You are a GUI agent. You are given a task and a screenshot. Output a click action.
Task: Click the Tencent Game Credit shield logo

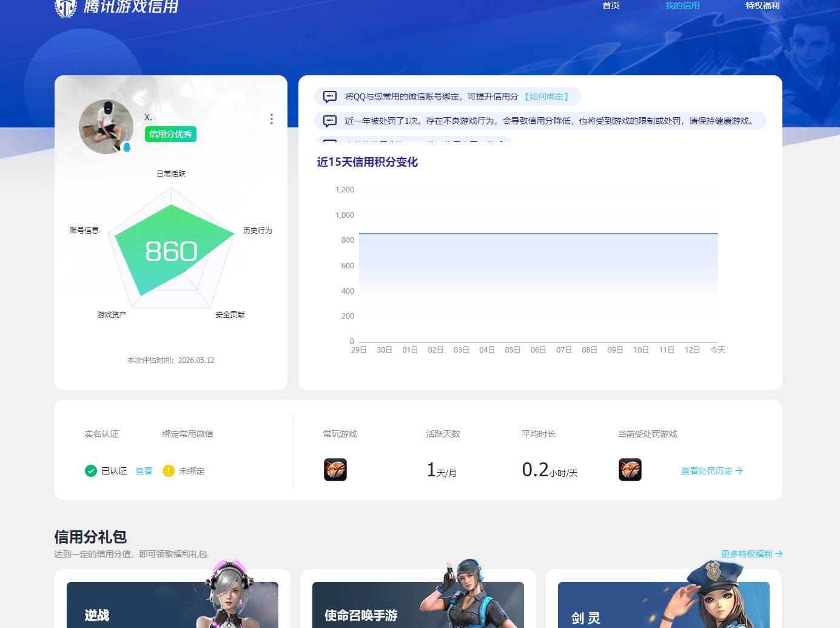(66, 7)
